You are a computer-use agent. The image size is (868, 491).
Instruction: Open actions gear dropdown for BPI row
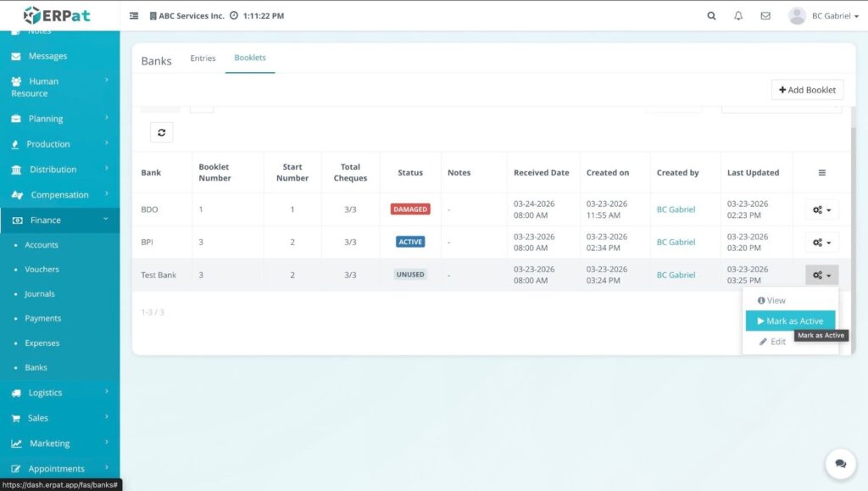(x=821, y=243)
